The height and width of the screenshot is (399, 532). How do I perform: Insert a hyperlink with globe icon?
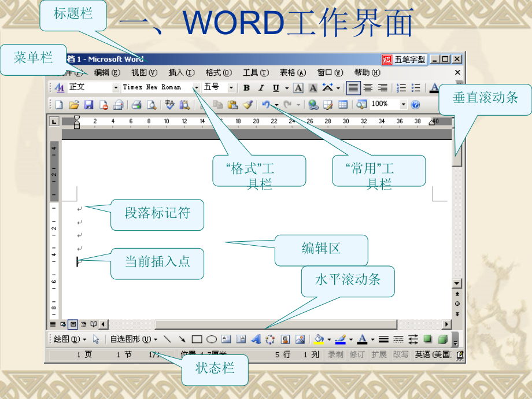coord(313,105)
